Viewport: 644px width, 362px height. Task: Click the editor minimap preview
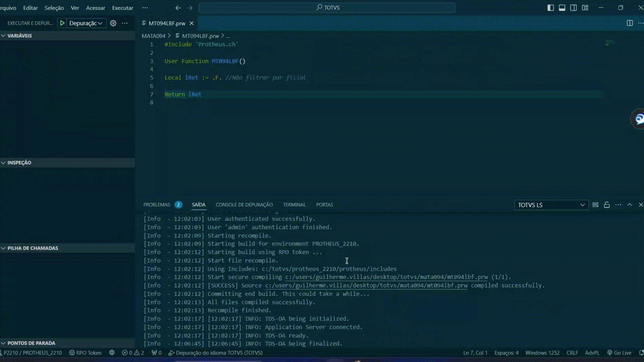tap(613, 43)
